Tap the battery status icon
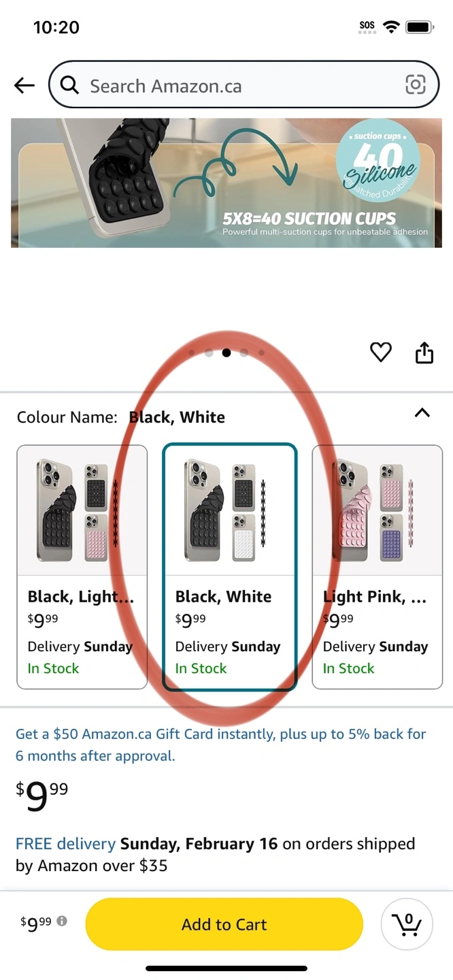This screenshot has height=980, width=453. 419,27
